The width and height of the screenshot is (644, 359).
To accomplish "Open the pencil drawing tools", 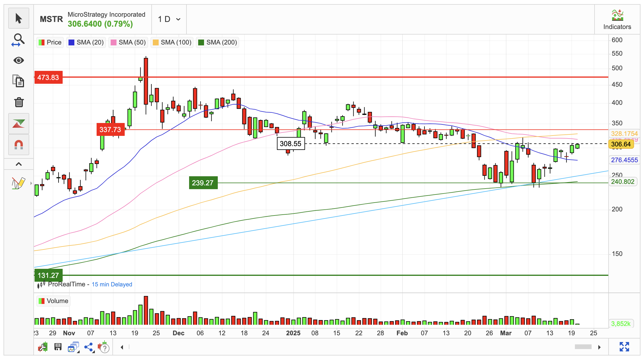I will (18, 183).
